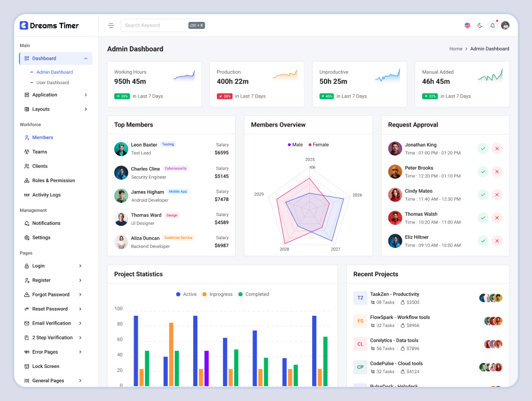Viewport: 532px width, 401px height.
Task: Open the Admin Dashboard submenu link
Action: click(x=54, y=72)
